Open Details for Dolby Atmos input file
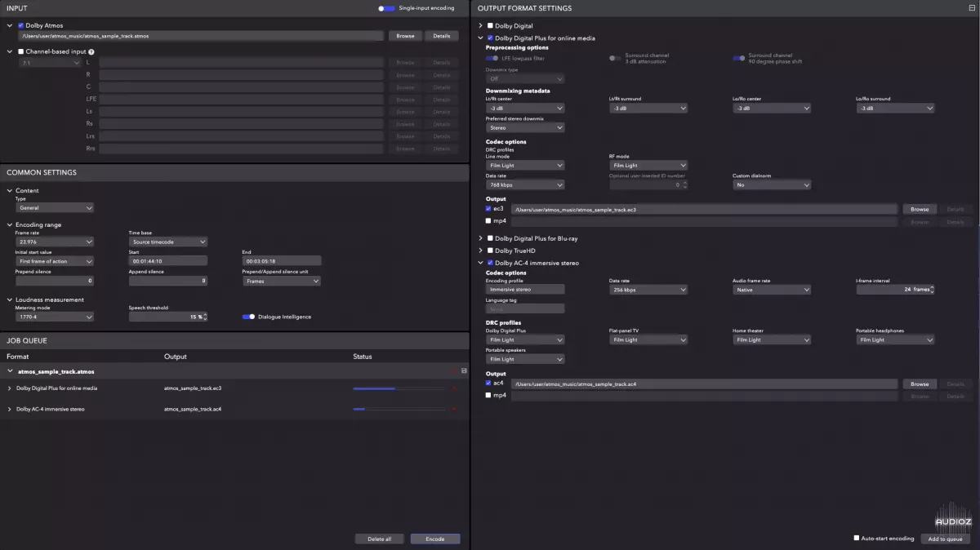The height and width of the screenshot is (550, 980). pyautogui.click(x=442, y=36)
